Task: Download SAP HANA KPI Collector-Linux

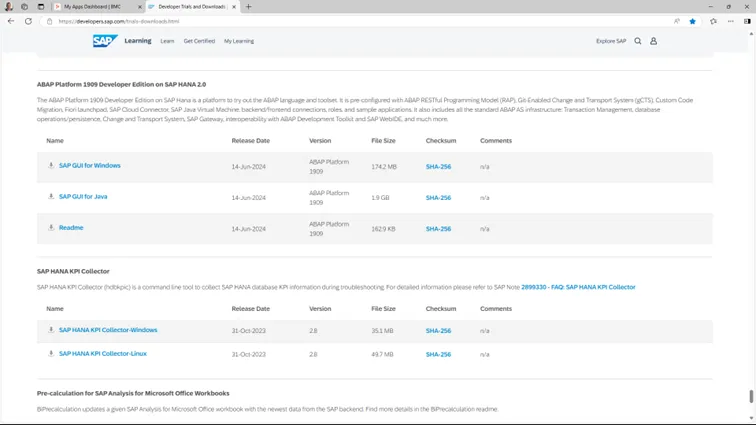Action: coord(103,354)
